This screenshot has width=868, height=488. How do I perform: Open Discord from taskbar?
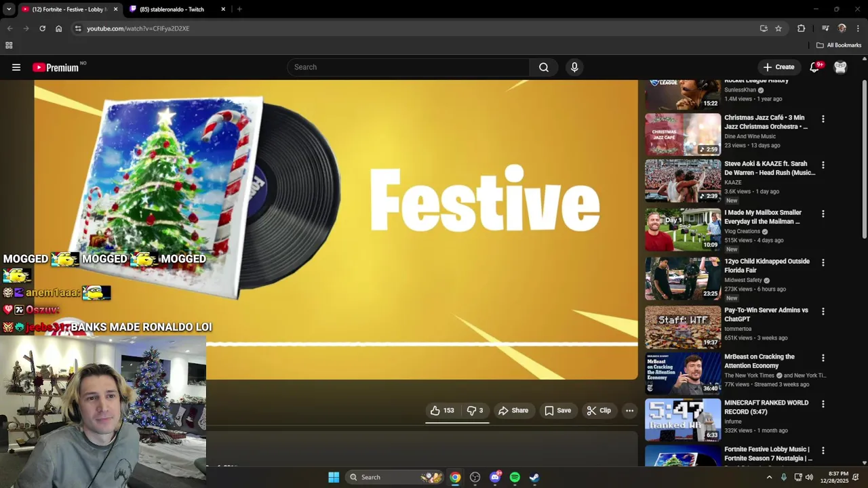point(495,477)
